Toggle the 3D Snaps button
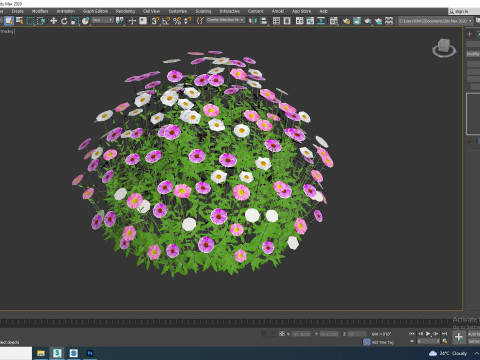The width and height of the screenshot is (480, 360). click(x=155, y=21)
